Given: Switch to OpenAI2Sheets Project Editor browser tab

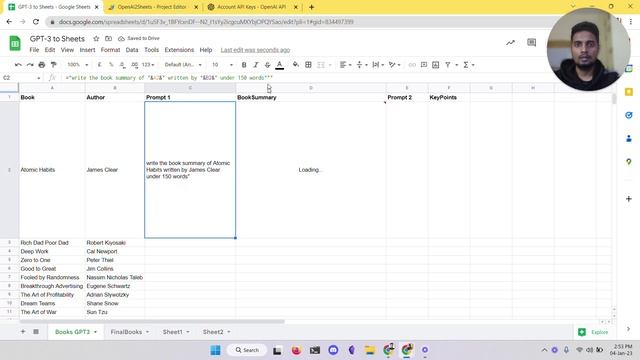Looking at the screenshot, I should [x=152, y=7].
